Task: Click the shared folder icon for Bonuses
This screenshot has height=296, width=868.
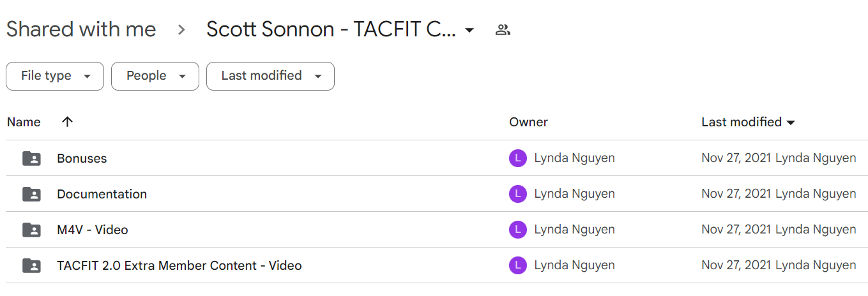Action: tap(31, 158)
